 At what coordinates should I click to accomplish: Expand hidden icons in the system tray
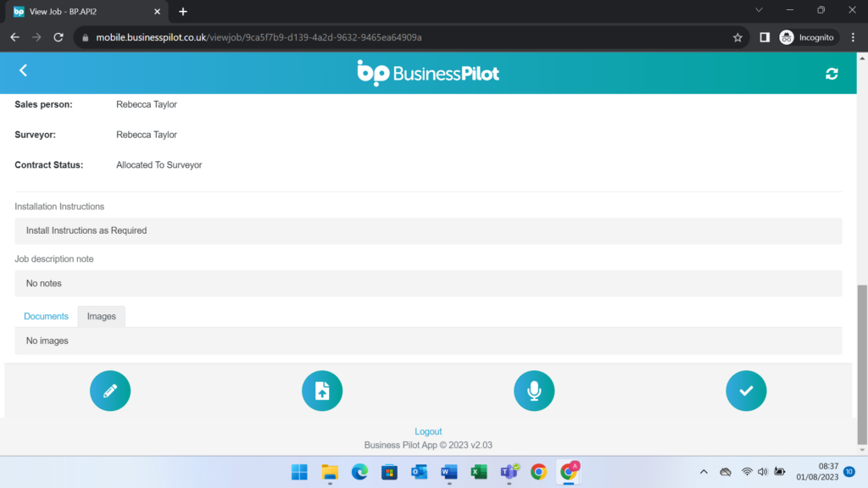(704, 472)
